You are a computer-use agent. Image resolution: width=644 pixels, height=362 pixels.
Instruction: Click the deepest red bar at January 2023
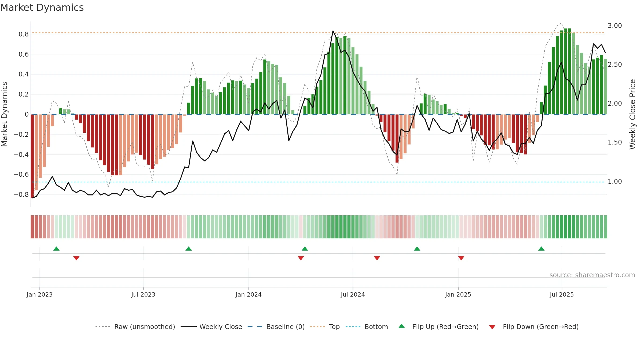point(32,156)
